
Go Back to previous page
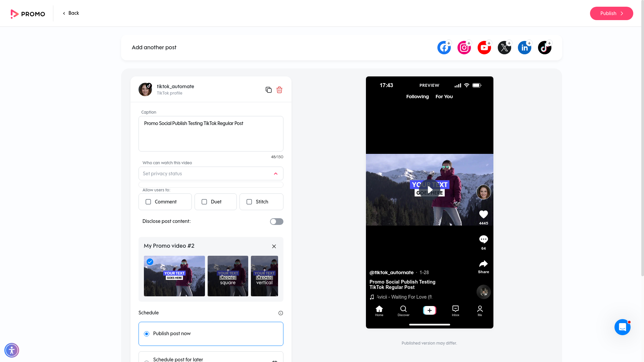coord(71,13)
